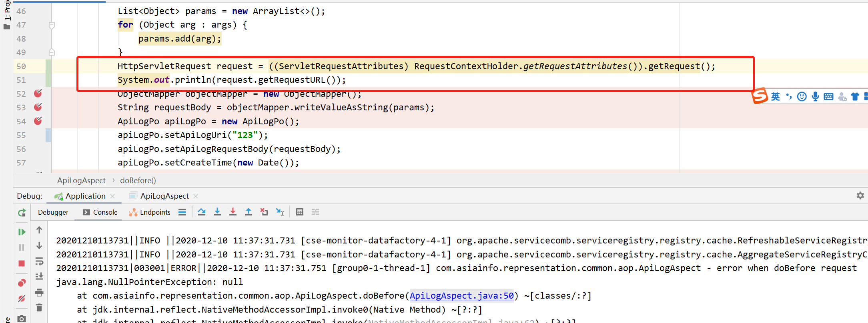Click the NativeMethodAccessorImpl.invoke0(Native Method) stack line
The image size is (868, 323).
(x=279, y=310)
